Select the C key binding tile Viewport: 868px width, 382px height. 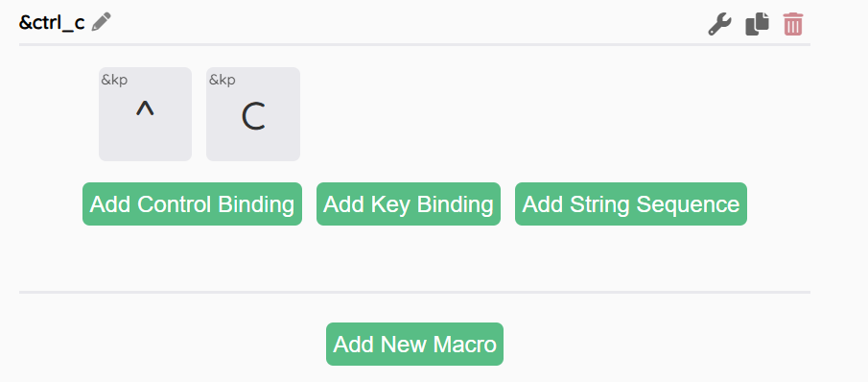click(253, 114)
